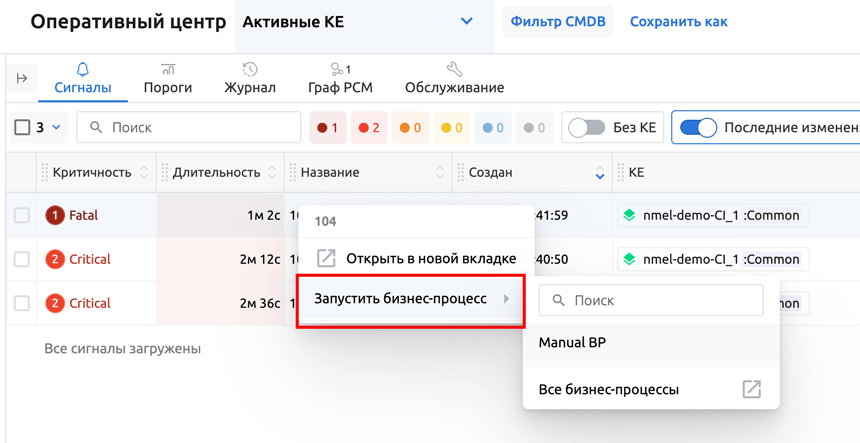Click the red Fatal severity filter badge
The height and width of the screenshot is (443, 860).
click(x=327, y=128)
